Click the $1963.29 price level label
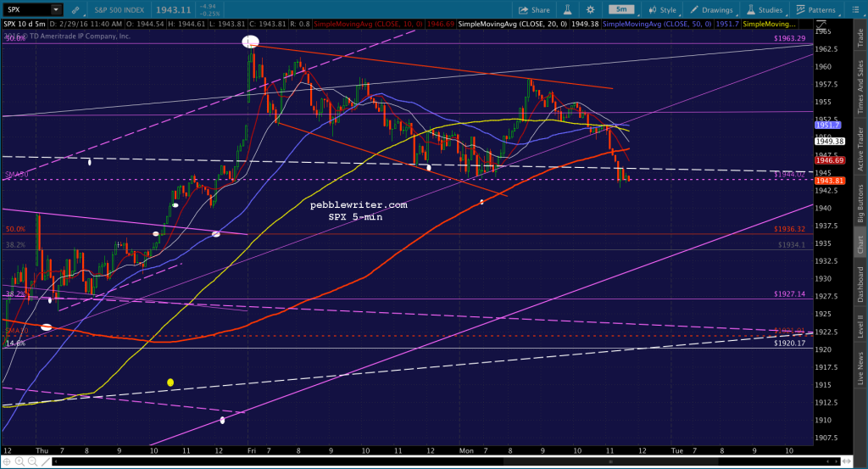Screen dimensions: 868x469 tap(789, 38)
